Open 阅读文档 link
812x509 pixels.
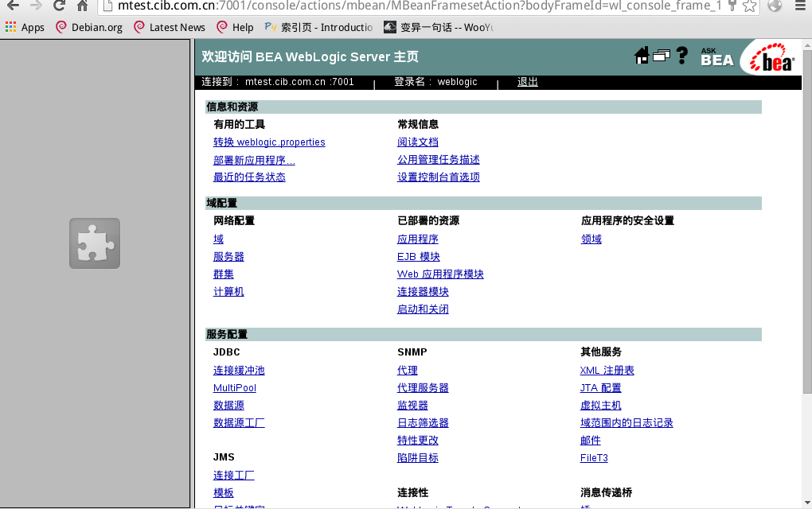[x=417, y=142]
